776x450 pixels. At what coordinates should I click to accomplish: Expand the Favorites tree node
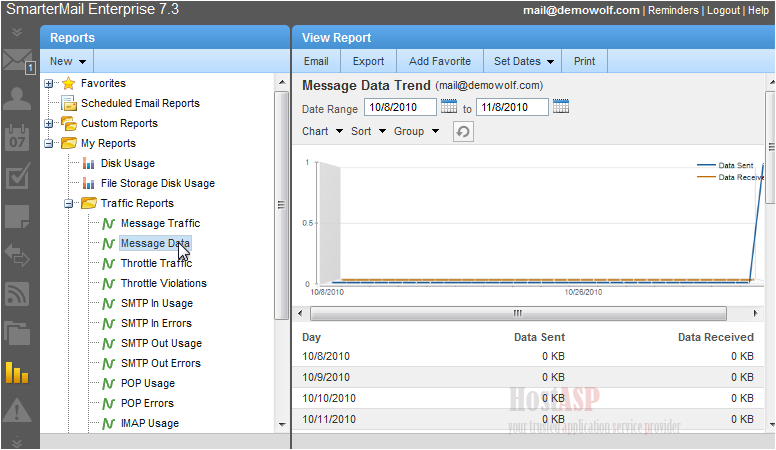[48, 84]
